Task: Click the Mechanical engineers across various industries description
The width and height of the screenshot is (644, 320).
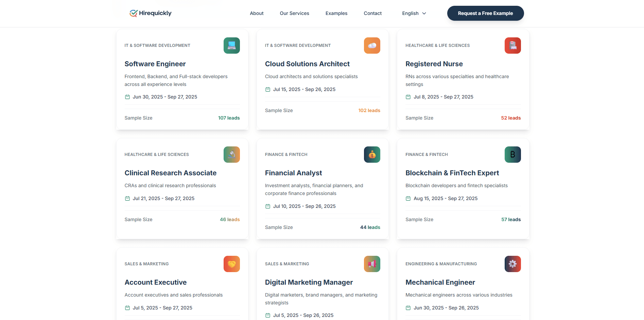Action: pos(459,295)
